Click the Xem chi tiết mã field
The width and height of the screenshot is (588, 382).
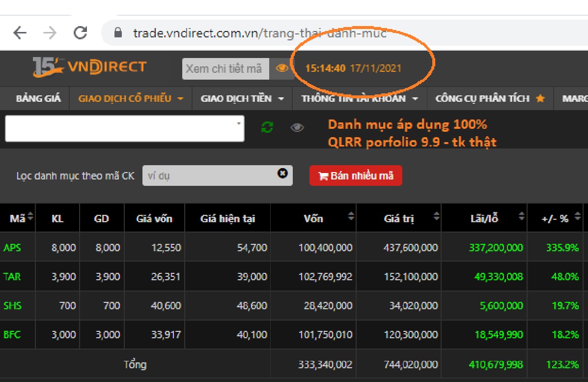click(x=225, y=69)
